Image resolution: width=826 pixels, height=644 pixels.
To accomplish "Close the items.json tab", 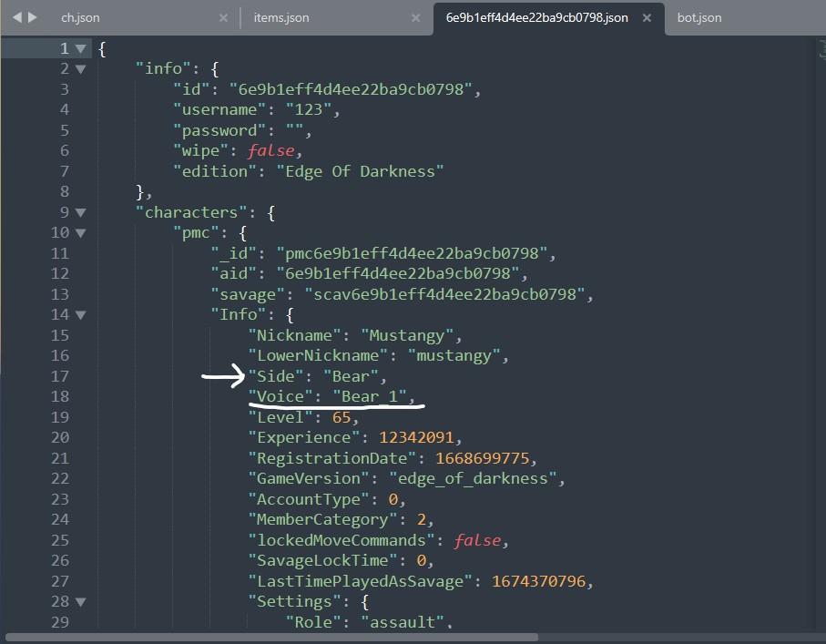I will pyautogui.click(x=415, y=18).
